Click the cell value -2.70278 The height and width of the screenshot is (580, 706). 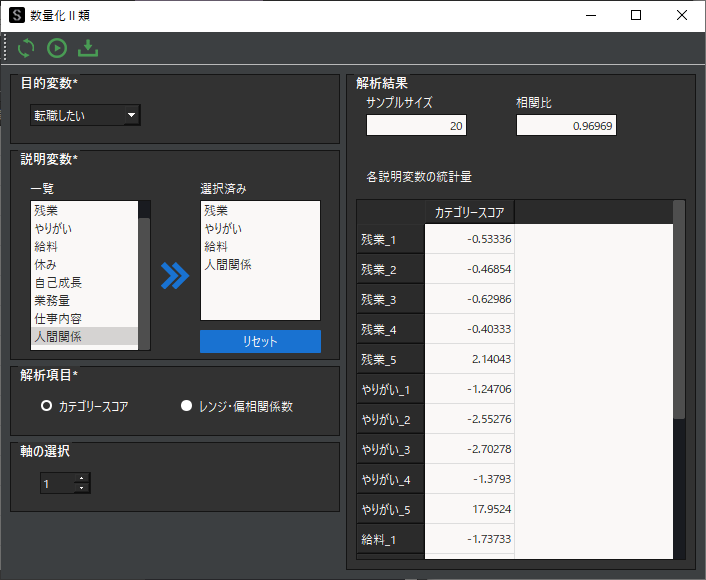470,449
